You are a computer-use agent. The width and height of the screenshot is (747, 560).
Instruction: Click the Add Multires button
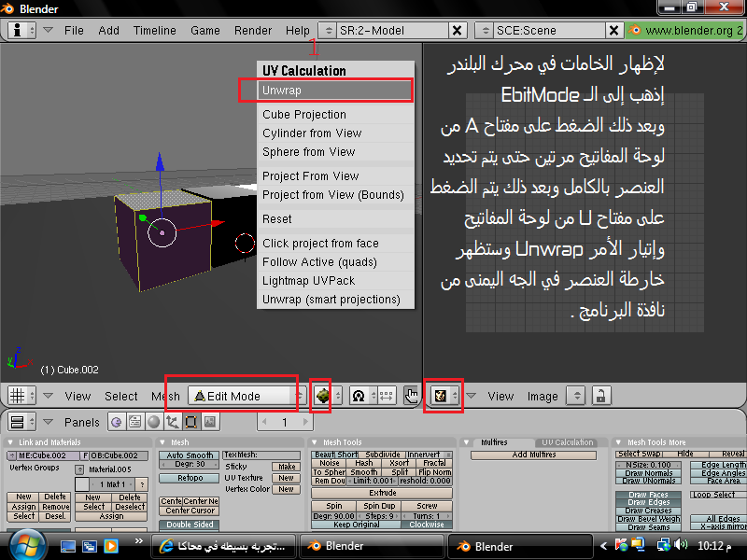(x=533, y=455)
